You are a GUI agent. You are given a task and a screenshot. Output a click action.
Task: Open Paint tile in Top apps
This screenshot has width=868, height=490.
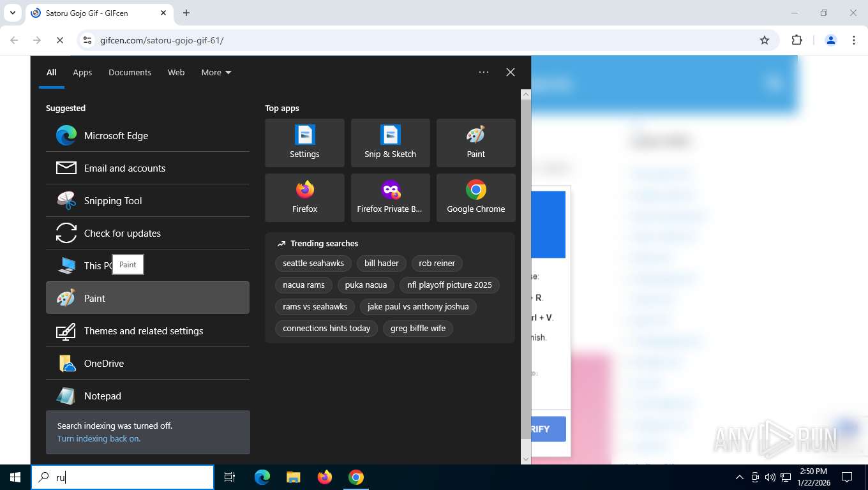(475, 143)
